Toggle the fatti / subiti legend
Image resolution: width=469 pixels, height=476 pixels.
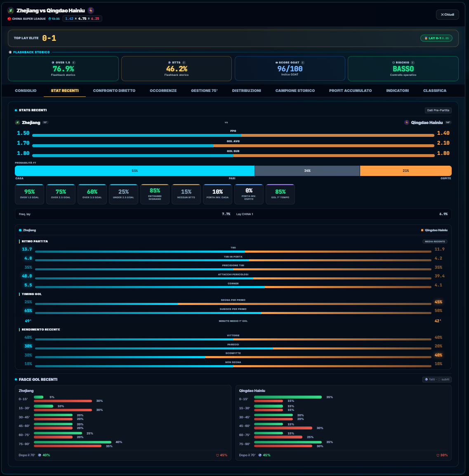pyautogui.click(x=437, y=380)
